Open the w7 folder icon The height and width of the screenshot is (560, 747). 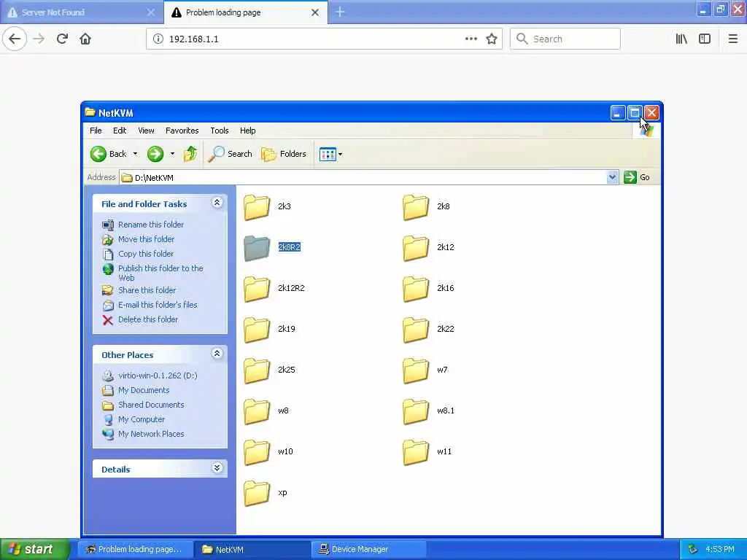tap(416, 370)
